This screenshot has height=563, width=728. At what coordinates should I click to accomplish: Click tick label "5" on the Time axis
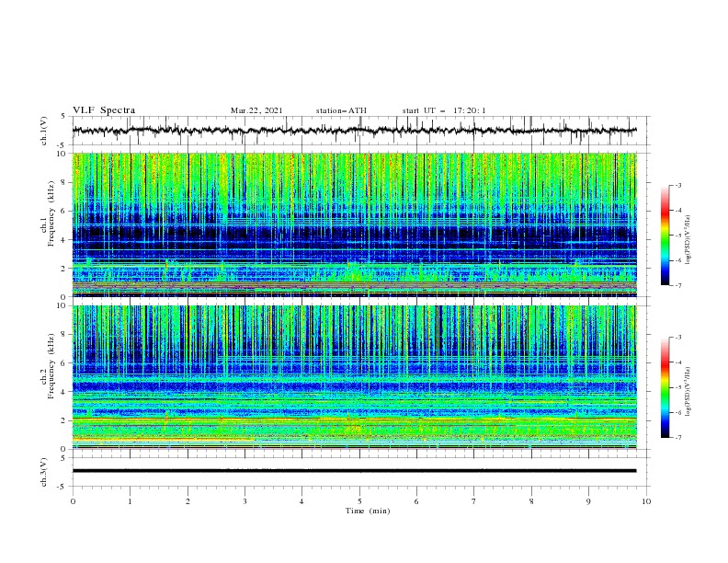pos(359,501)
